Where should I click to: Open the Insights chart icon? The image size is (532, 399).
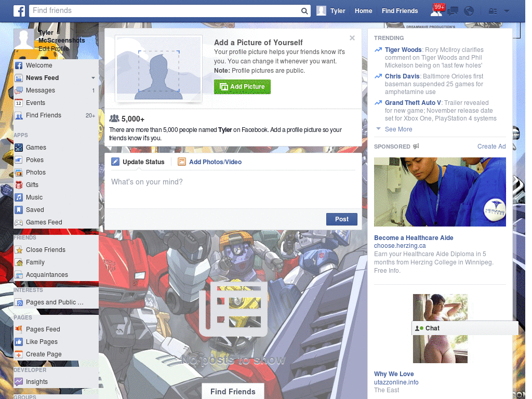pyautogui.click(x=19, y=382)
